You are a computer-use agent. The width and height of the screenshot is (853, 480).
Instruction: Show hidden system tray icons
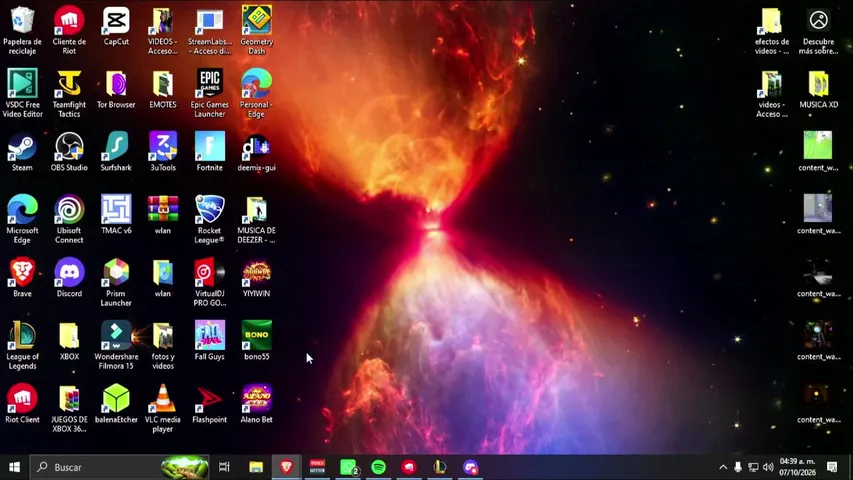click(x=723, y=467)
